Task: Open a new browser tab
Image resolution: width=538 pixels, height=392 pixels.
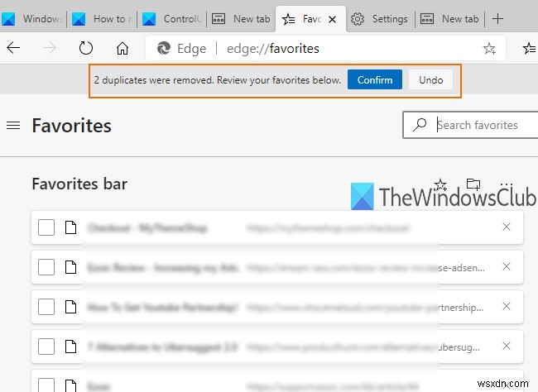Action: [497, 18]
